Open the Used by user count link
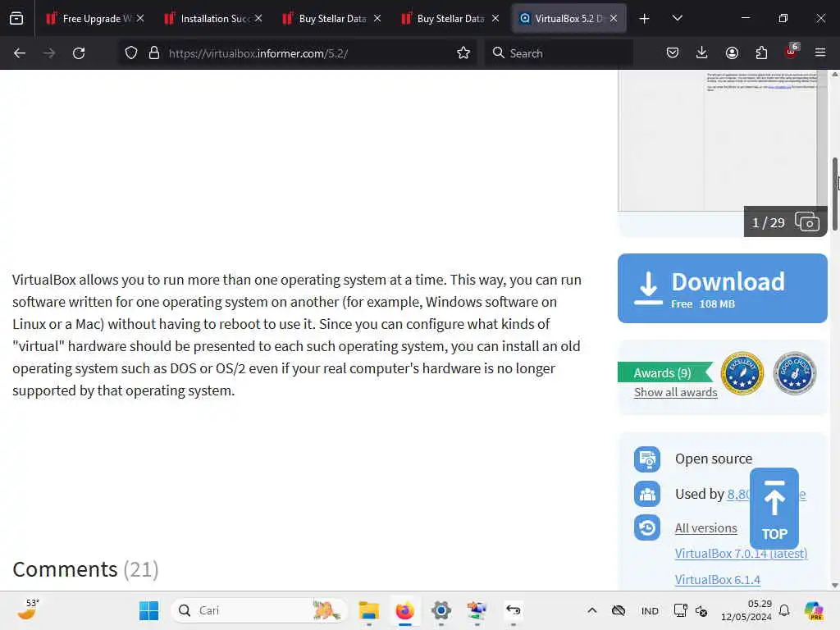840x630 pixels. pos(738,494)
